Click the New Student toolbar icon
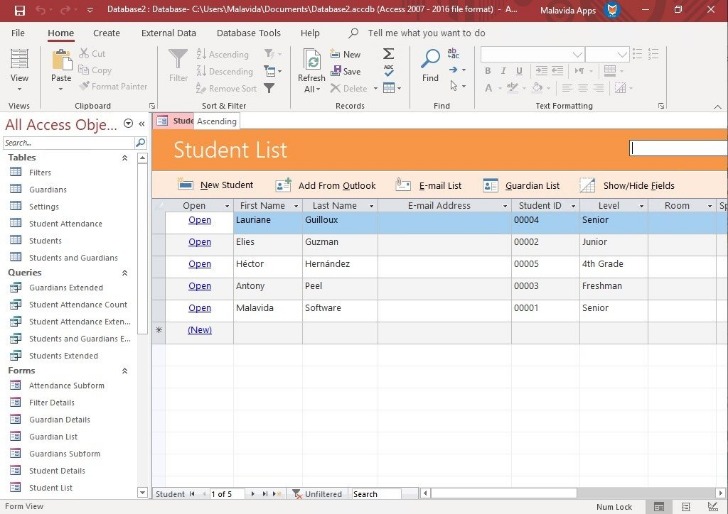 pos(186,185)
